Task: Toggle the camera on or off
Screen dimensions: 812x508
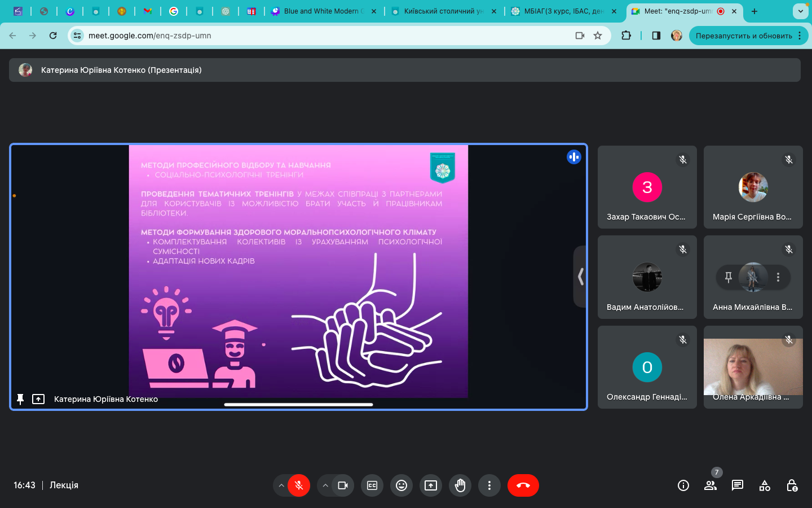Action: [x=343, y=485]
